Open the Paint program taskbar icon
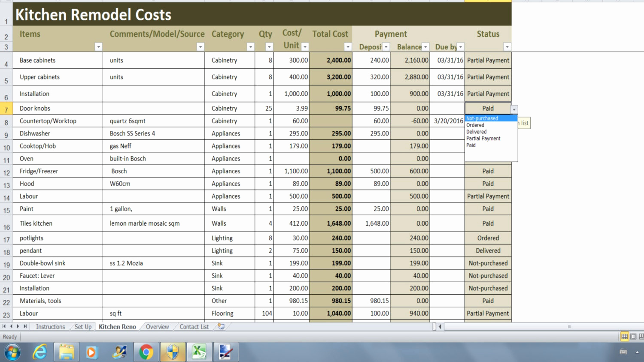The width and height of the screenshot is (644, 362). click(x=119, y=352)
